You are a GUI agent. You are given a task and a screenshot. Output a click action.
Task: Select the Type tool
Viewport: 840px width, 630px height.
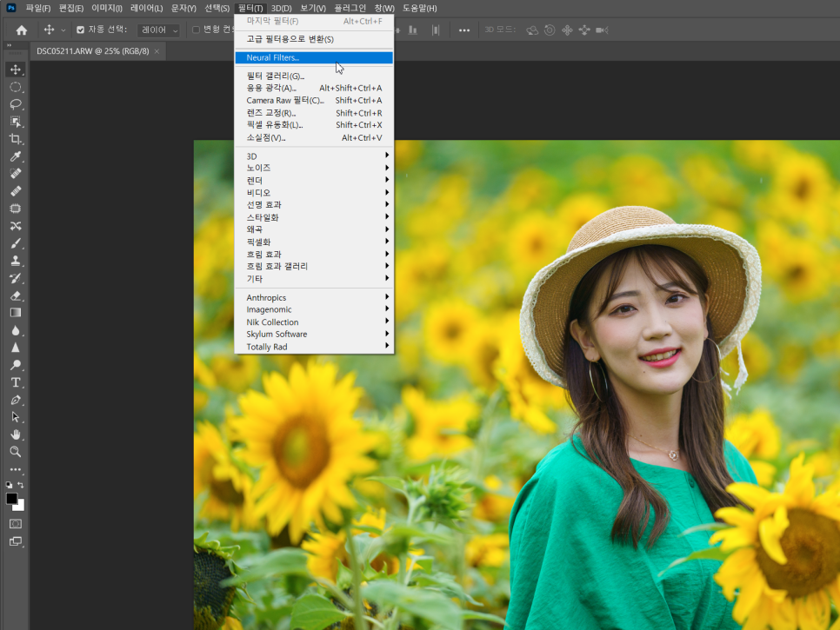[x=16, y=382]
